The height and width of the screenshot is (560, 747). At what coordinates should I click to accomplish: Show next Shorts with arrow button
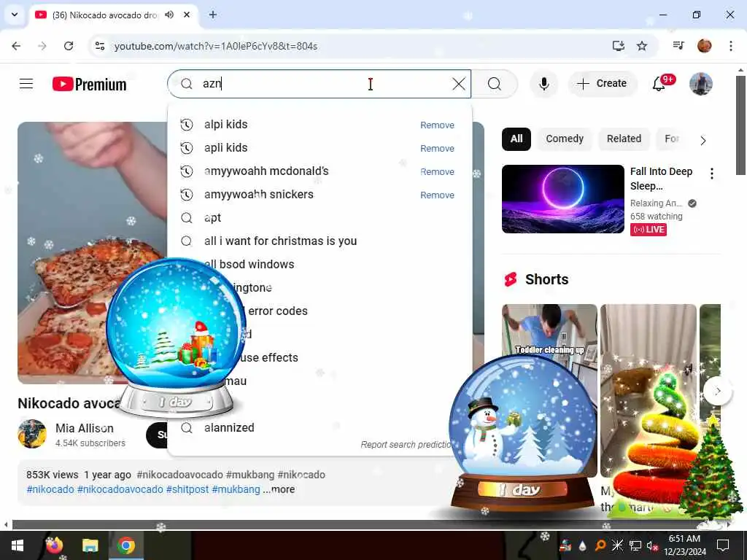coord(718,391)
